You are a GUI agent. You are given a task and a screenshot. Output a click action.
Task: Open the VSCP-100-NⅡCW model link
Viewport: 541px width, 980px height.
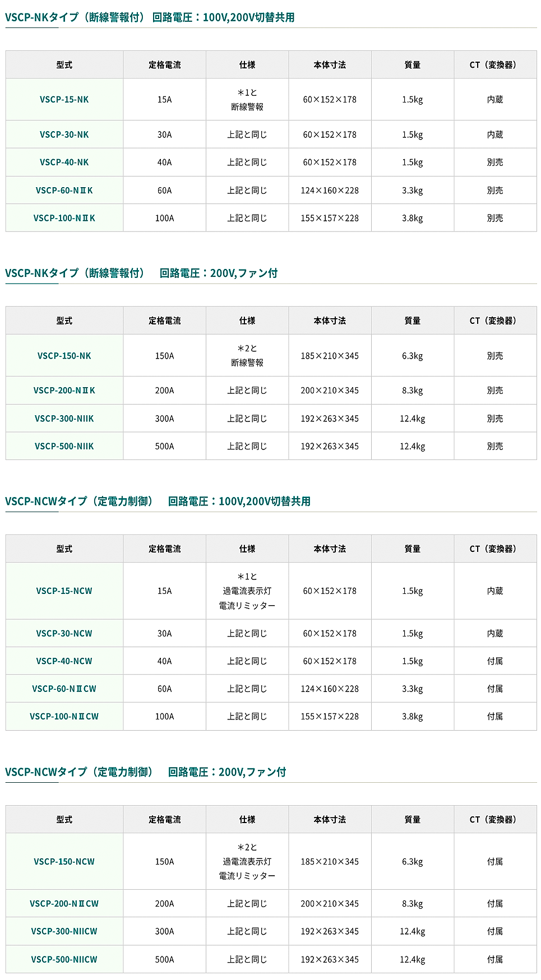pyautogui.click(x=64, y=717)
